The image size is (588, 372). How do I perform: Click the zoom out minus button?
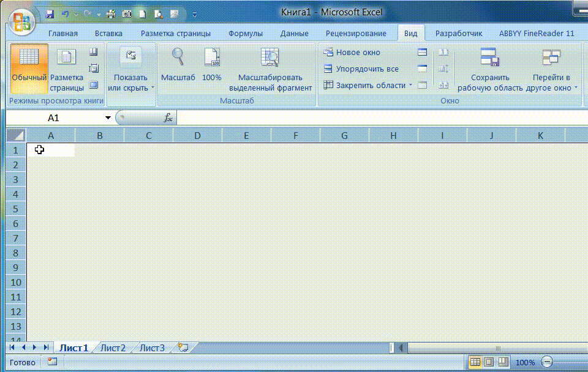click(547, 362)
